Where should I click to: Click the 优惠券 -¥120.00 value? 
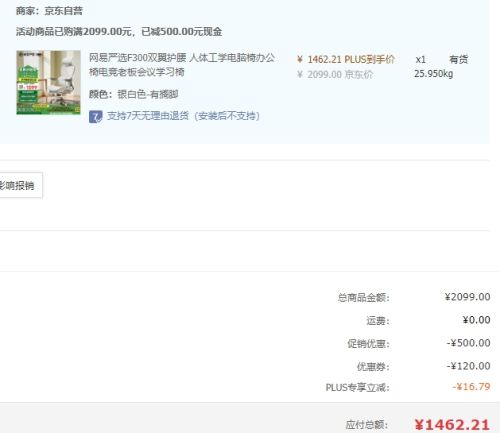[468, 366]
